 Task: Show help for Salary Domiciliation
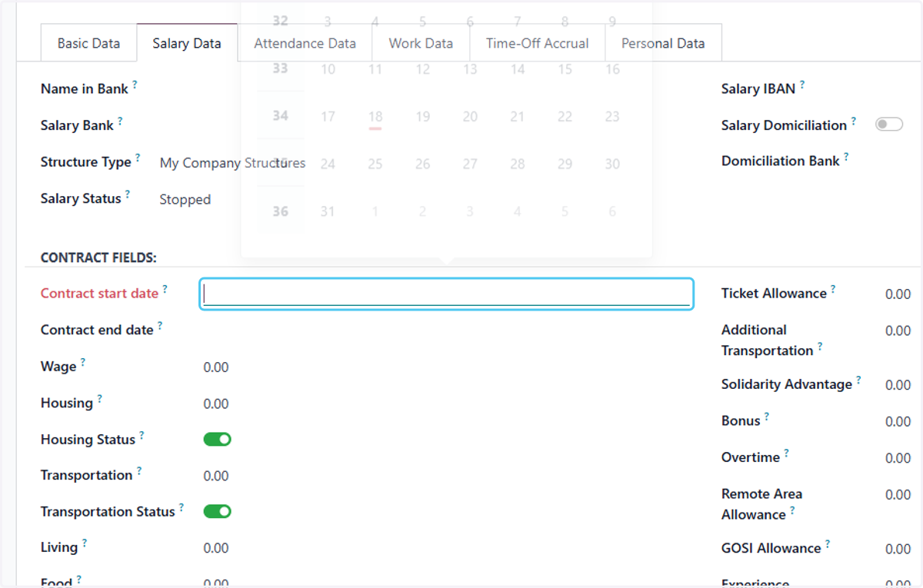click(854, 121)
